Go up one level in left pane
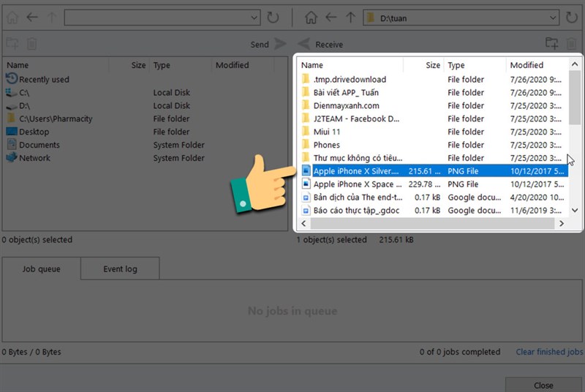Image resolution: width=585 pixels, height=392 pixels. point(52,17)
